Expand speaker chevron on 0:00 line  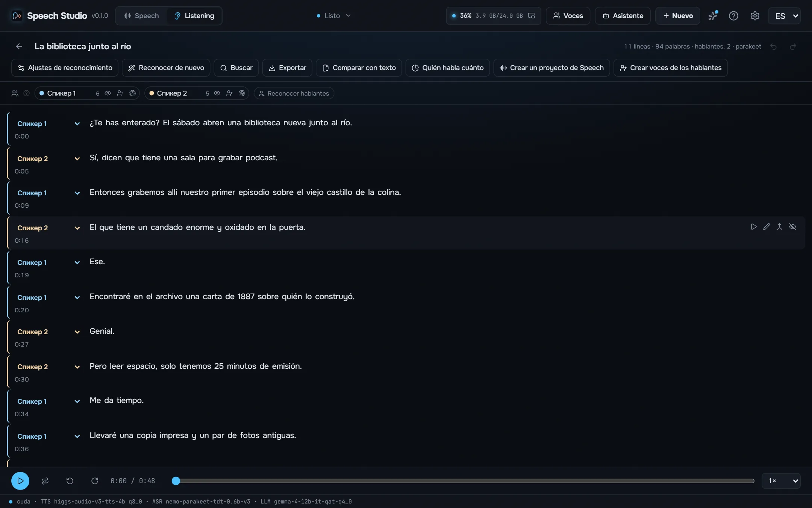pos(77,124)
